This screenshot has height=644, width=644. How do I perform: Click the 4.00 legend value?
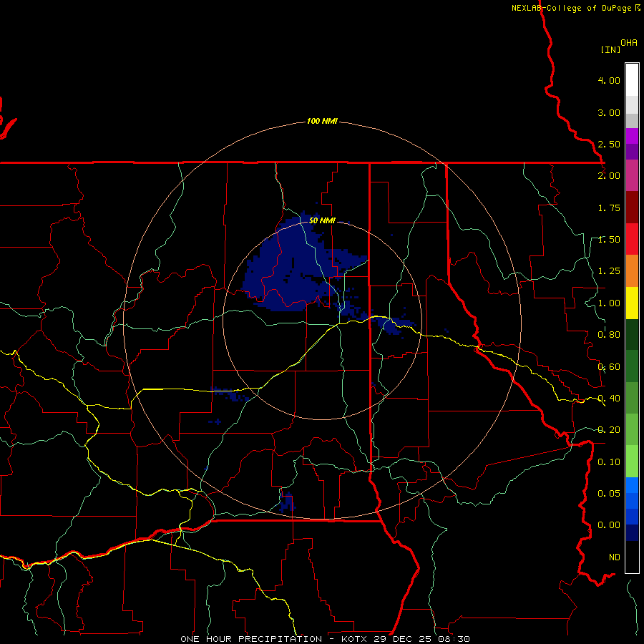(609, 80)
